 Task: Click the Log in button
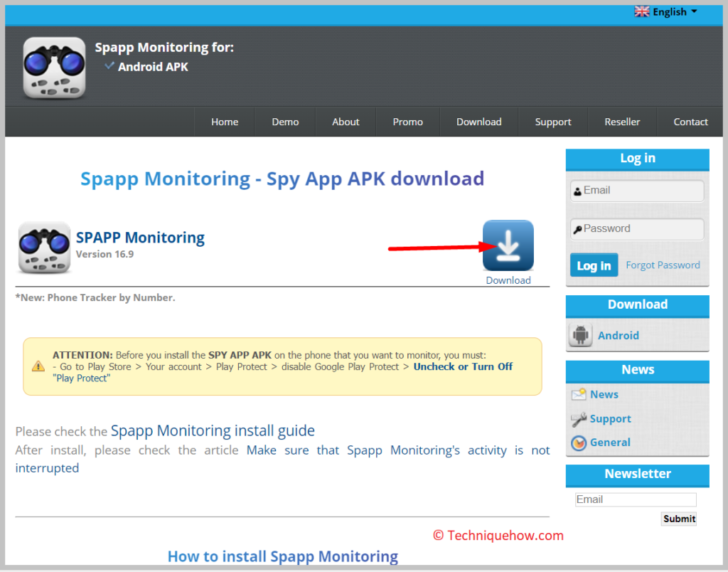tap(594, 265)
